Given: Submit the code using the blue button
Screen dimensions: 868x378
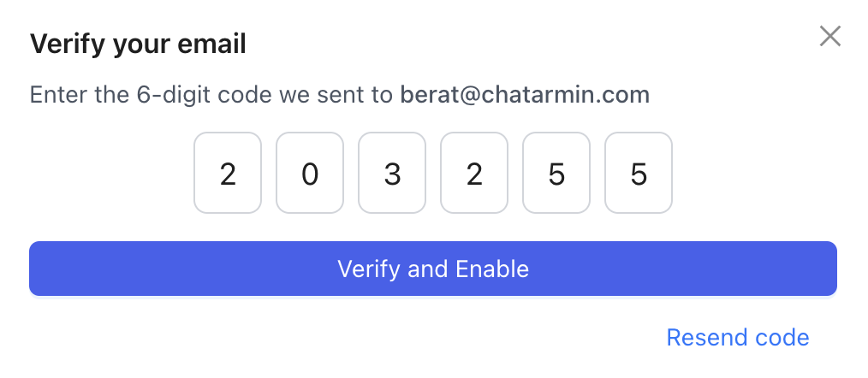Looking at the screenshot, I should tap(433, 269).
